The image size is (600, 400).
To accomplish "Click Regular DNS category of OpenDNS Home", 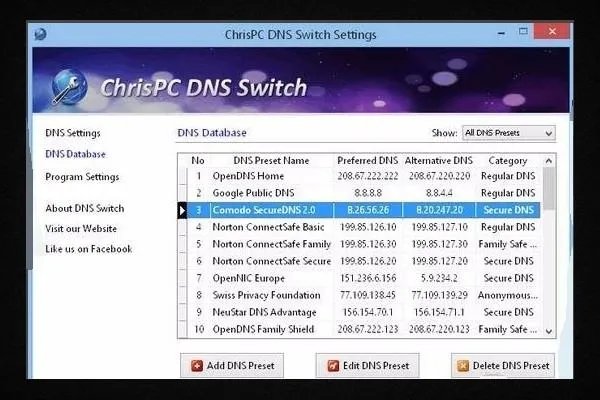I will pyautogui.click(x=508, y=176).
